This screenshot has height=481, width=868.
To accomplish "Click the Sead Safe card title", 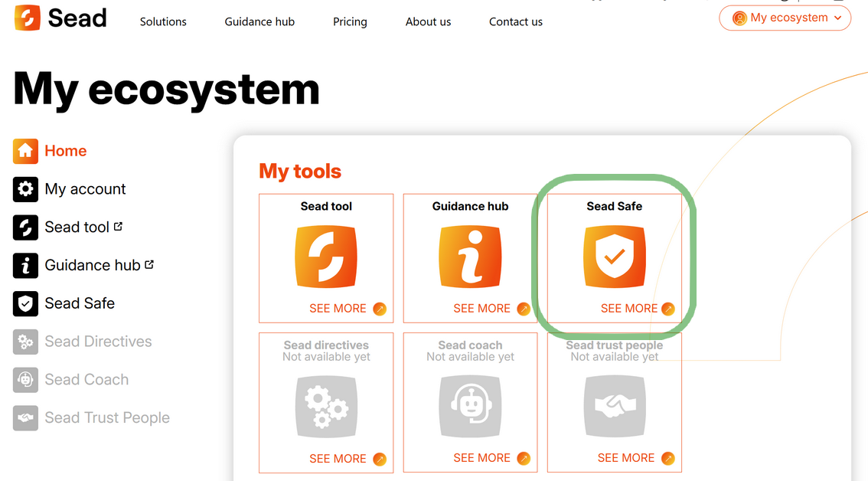I will pyautogui.click(x=615, y=206).
